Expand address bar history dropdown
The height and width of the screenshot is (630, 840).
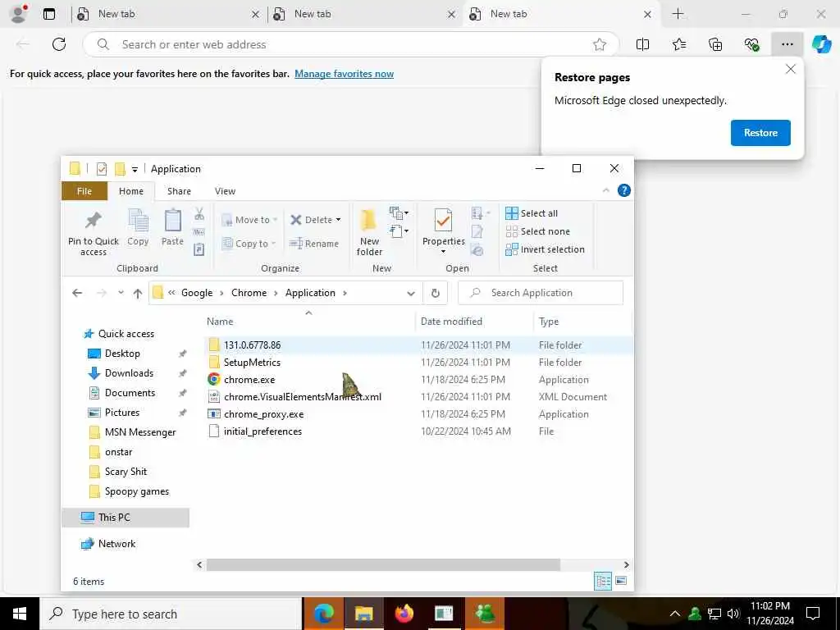click(411, 293)
